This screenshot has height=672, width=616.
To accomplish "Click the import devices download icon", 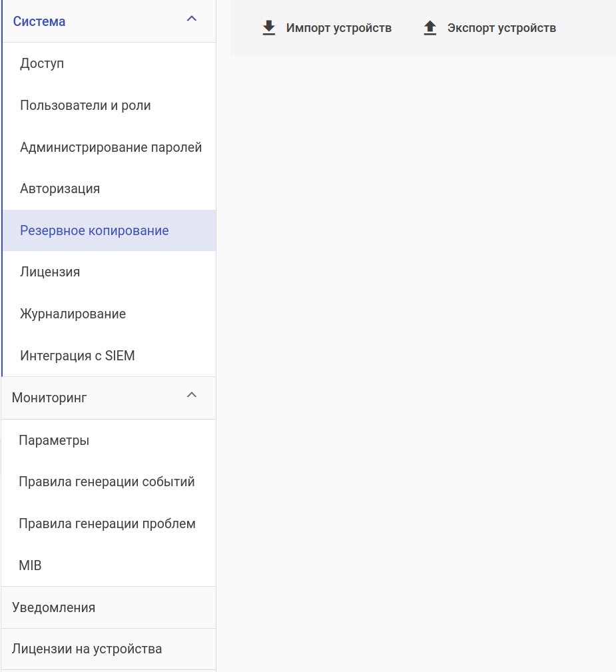I will click(x=269, y=28).
